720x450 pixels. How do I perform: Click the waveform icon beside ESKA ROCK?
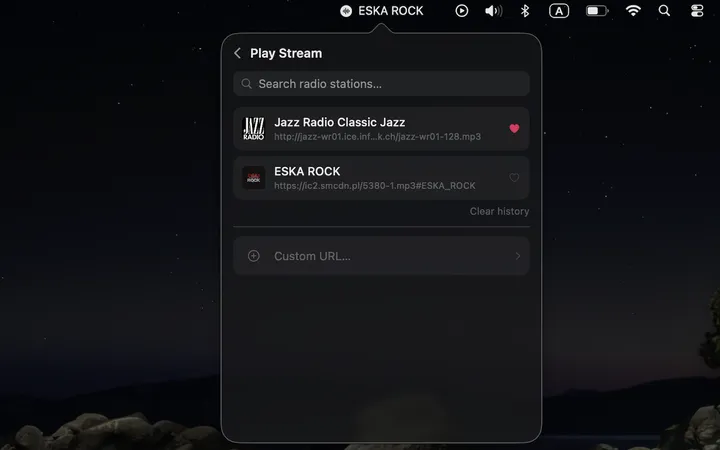coord(346,11)
